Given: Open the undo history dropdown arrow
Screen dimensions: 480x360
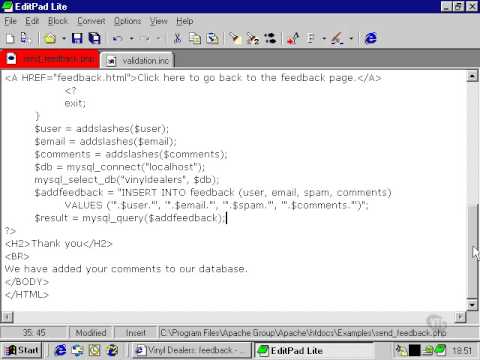Looking at the screenshot, I should coord(132,39).
